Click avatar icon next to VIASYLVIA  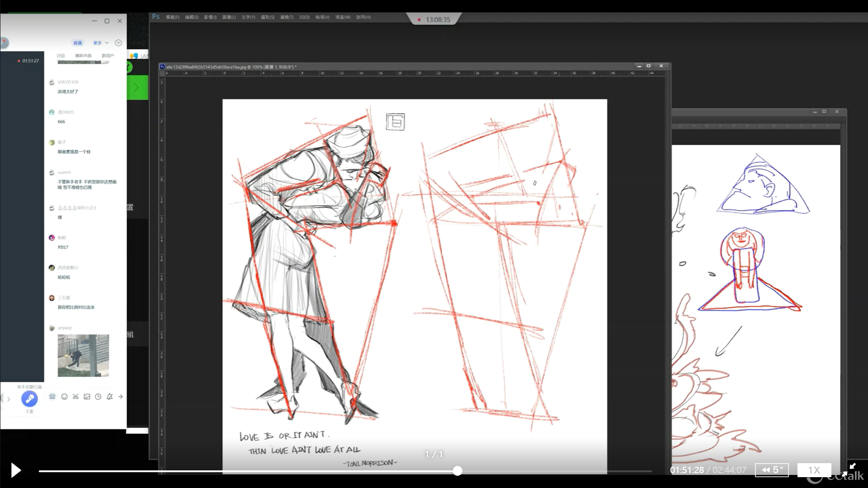click(x=52, y=82)
